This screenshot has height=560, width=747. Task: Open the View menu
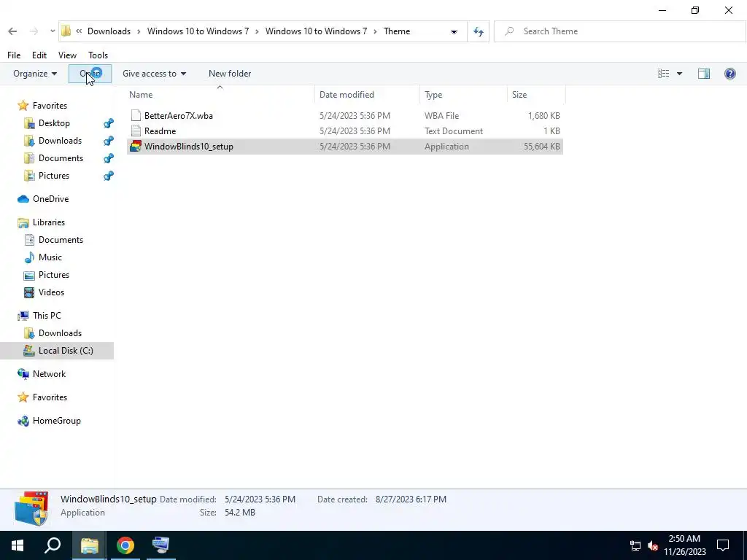pyautogui.click(x=67, y=55)
